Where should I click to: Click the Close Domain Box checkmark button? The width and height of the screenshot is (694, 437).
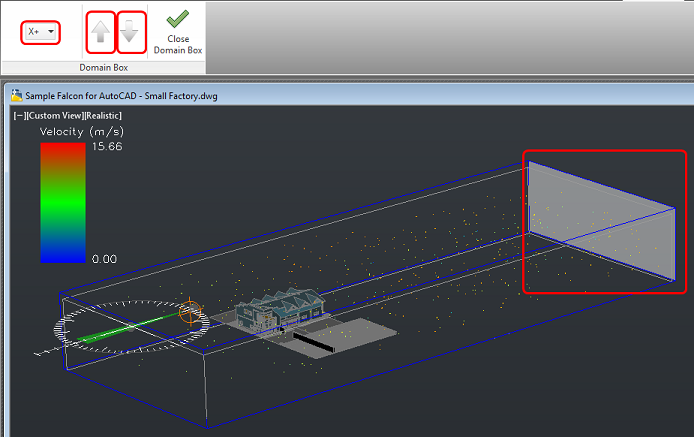coord(178,32)
